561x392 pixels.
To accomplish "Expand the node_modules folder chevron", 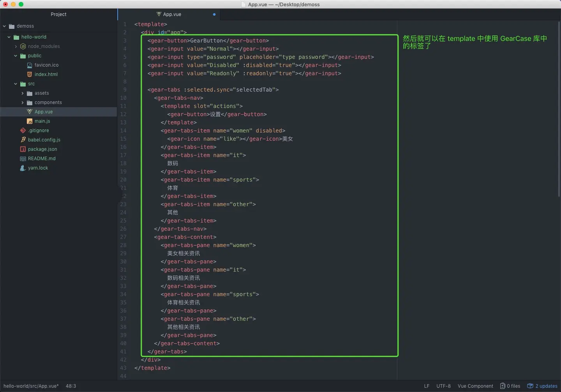I will tap(16, 46).
